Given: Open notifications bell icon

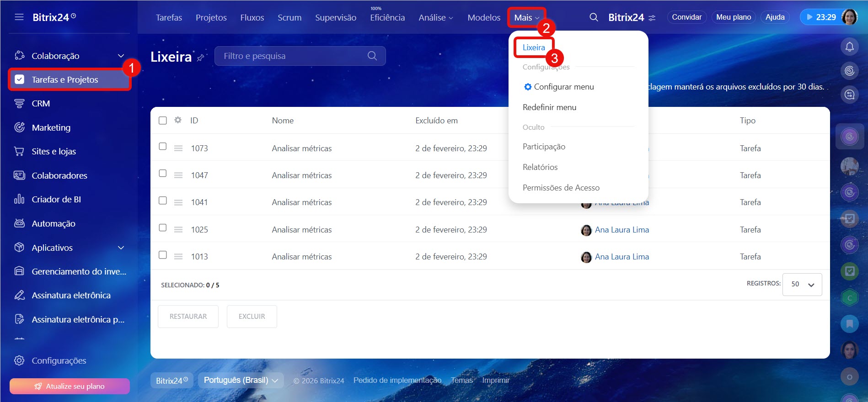Looking at the screenshot, I should [x=849, y=47].
